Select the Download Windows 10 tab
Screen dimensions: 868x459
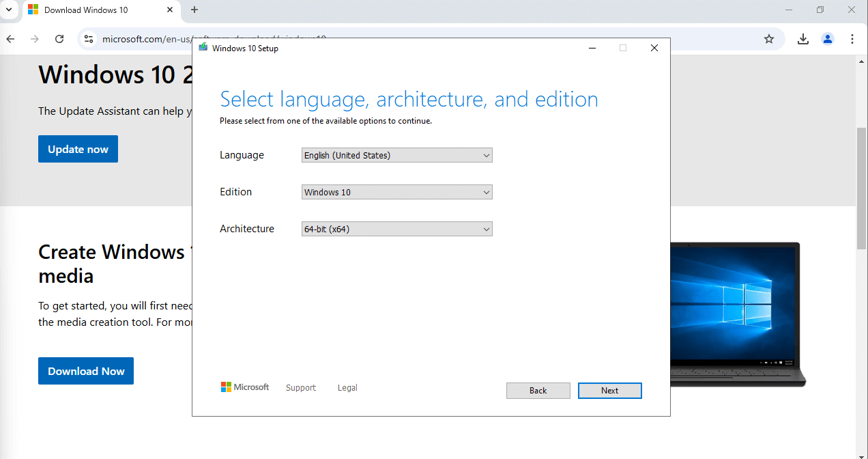tap(102, 10)
